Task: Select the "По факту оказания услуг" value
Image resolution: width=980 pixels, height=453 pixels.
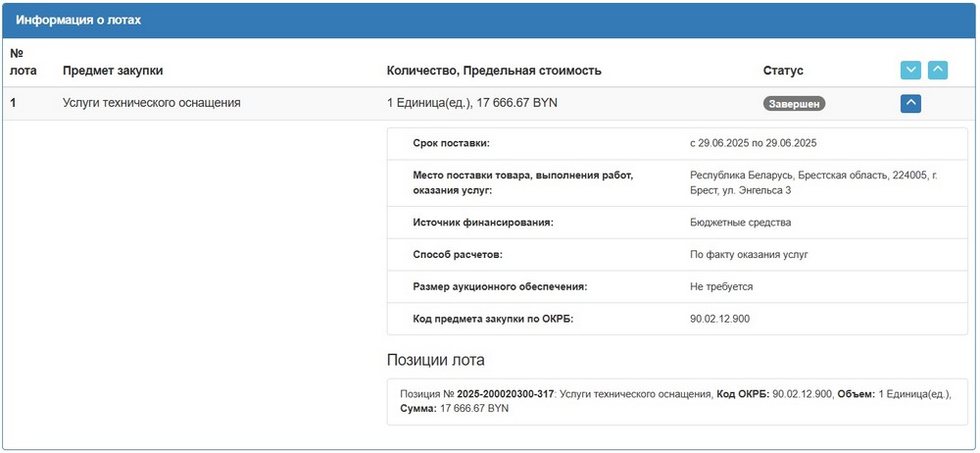Action: coord(749,255)
